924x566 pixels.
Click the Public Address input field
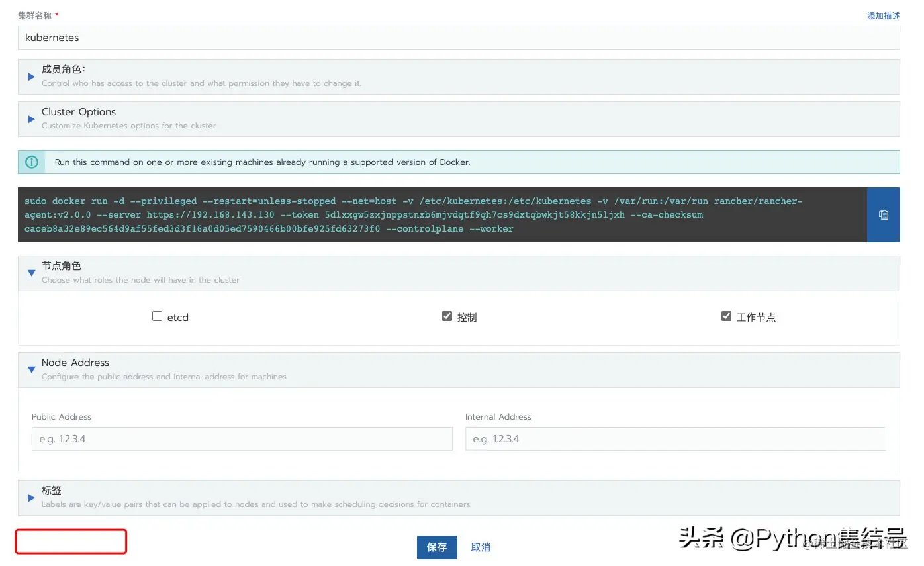point(242,438)
